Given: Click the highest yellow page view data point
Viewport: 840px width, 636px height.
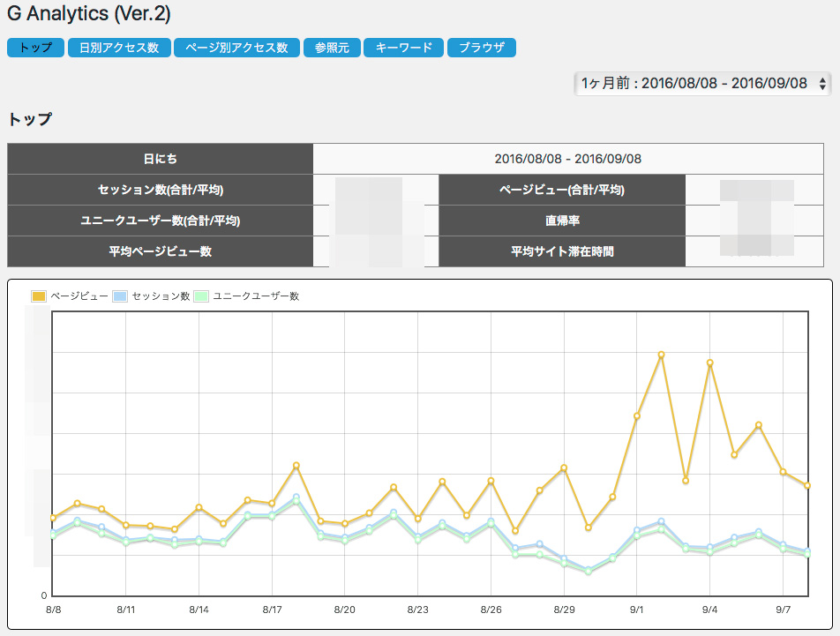Looking at the screenshot, I should (x=661, y=355).
